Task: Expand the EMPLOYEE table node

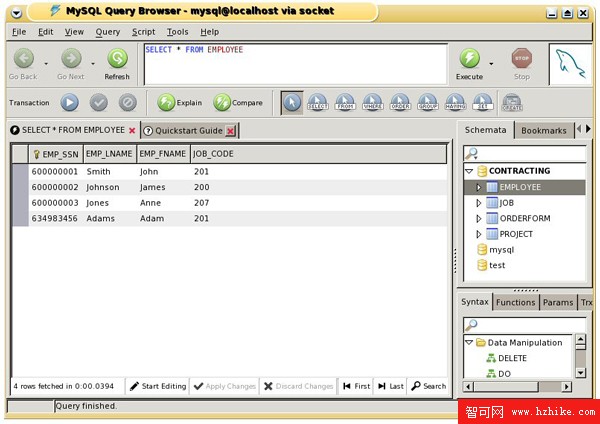Action: (x=478, y=187)
